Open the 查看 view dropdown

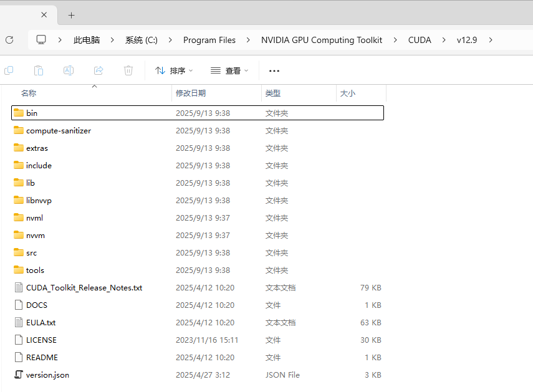point(229,70)
